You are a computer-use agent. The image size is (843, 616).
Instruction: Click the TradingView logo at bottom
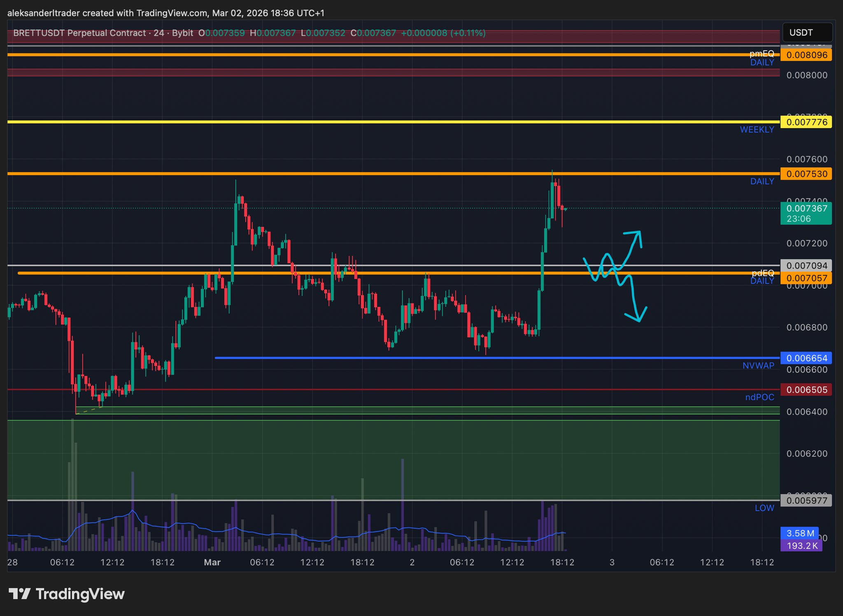(x=67, y=594)
